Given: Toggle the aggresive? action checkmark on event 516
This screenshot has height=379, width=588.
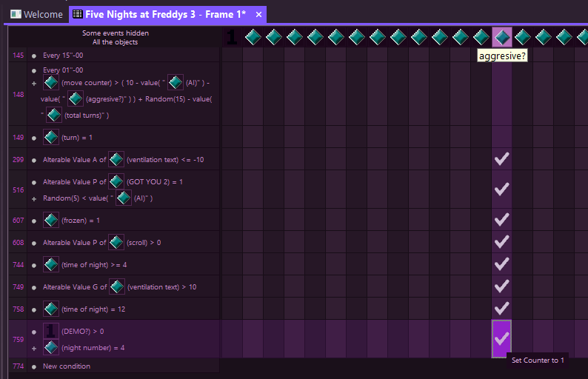Looking at the screenshot, I should pos(502,189).
